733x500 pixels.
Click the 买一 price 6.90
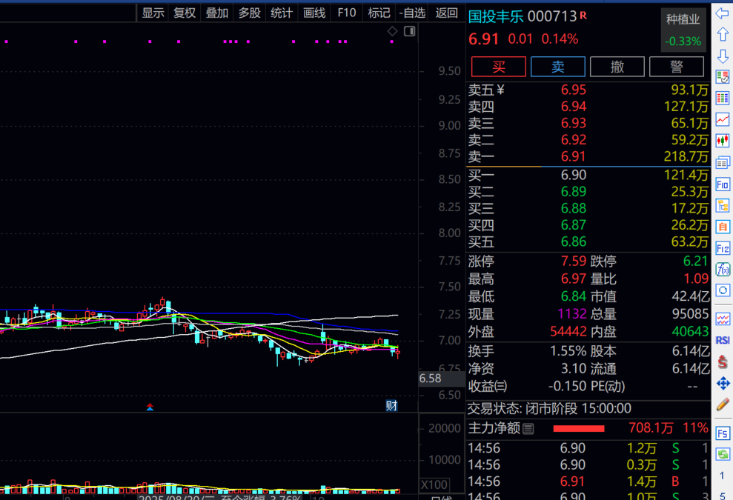[573, 175]
